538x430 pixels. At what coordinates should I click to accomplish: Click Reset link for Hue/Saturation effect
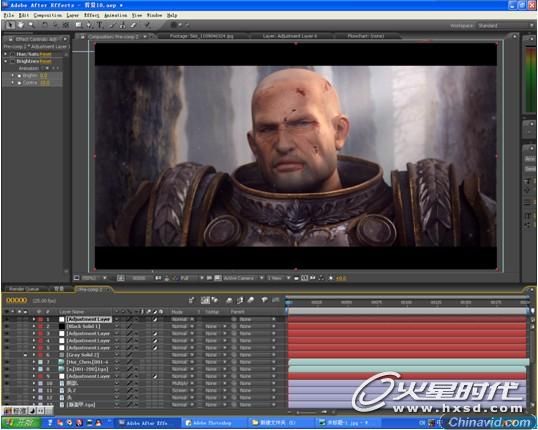(x=45, y=54)
